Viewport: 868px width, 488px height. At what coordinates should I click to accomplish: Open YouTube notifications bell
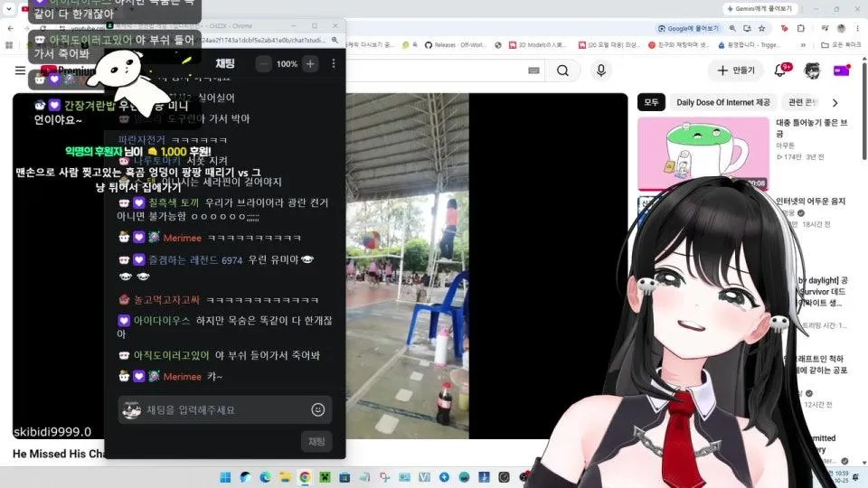(x=780, y=70)
